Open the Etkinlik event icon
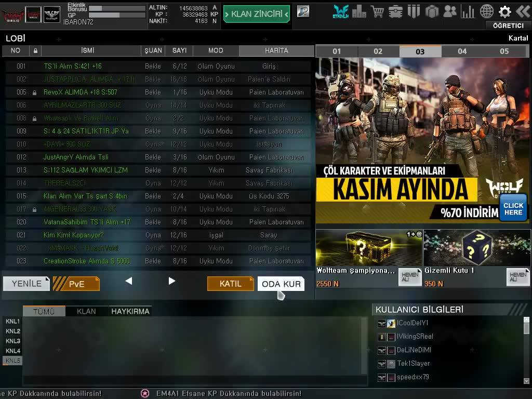 (341, 11)
